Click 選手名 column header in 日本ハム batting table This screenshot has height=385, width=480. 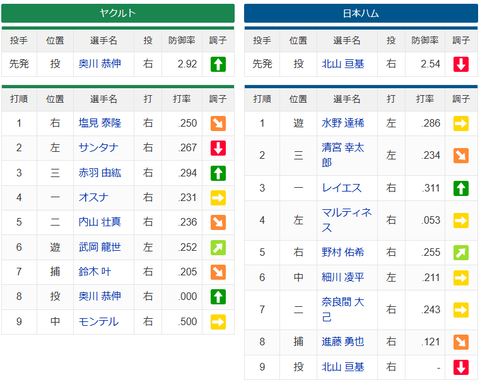pyautogui.click(x=347, y=99)
